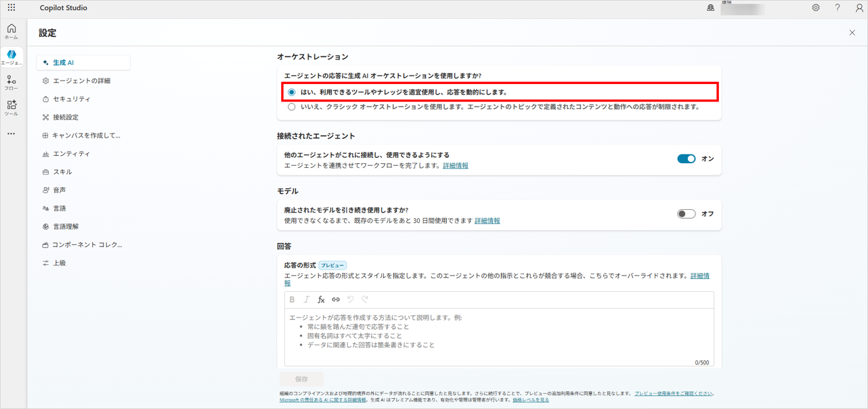Open the settings gear in top bar
The width and height of the screenshot is (868, 409).
(x=816, y=8)
